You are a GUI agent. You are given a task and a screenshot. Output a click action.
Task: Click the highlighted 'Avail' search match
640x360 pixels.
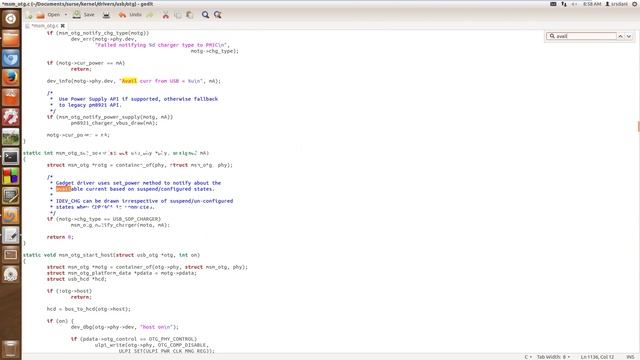point(129,81)
